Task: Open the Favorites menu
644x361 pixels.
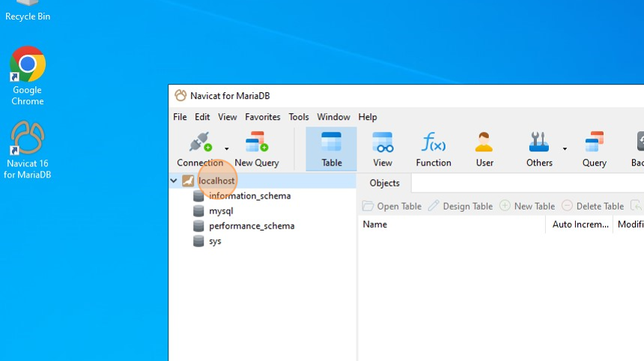Action: (262, 117)
